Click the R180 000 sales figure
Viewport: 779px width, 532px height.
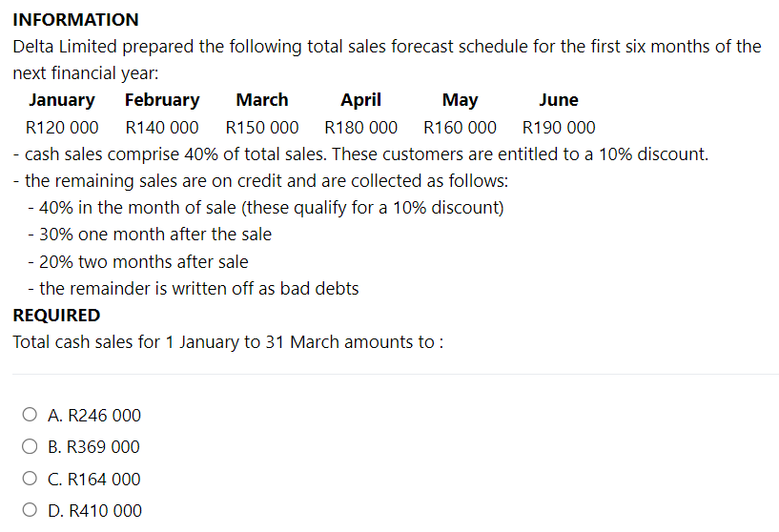coord(360,128)
